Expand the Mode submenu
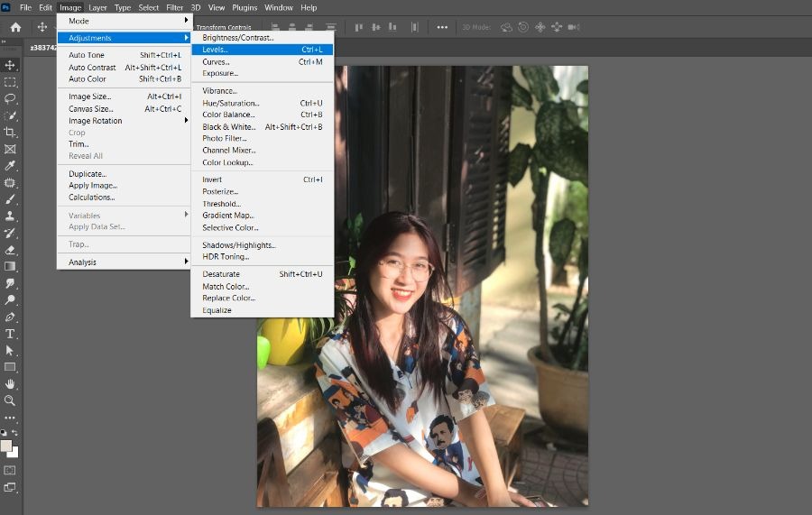The width and height of the screenshot is (812, 515). coord(125,21)
